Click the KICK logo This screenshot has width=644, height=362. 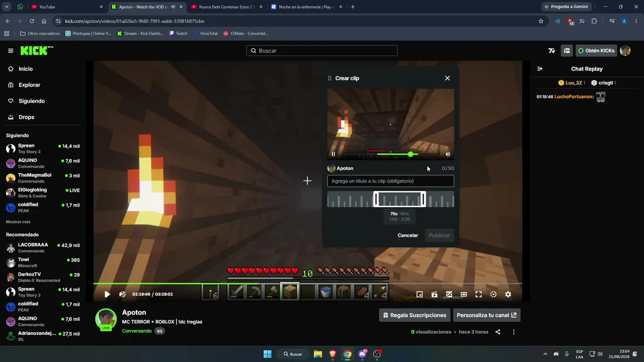pyautogui.click(x=36, y=50)
